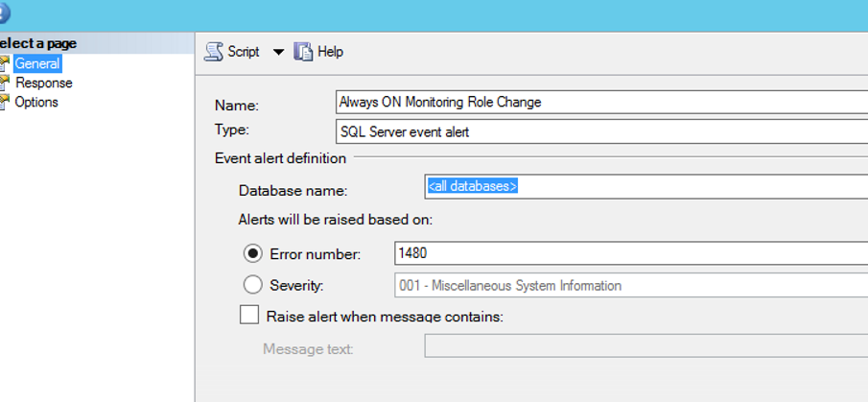Screen dimensions: 868x402
Task: Click the Help text button
Action: tap(331, 52)
